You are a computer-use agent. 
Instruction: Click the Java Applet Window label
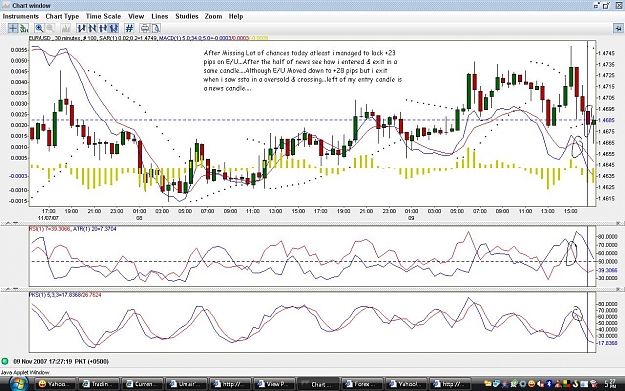25,372
